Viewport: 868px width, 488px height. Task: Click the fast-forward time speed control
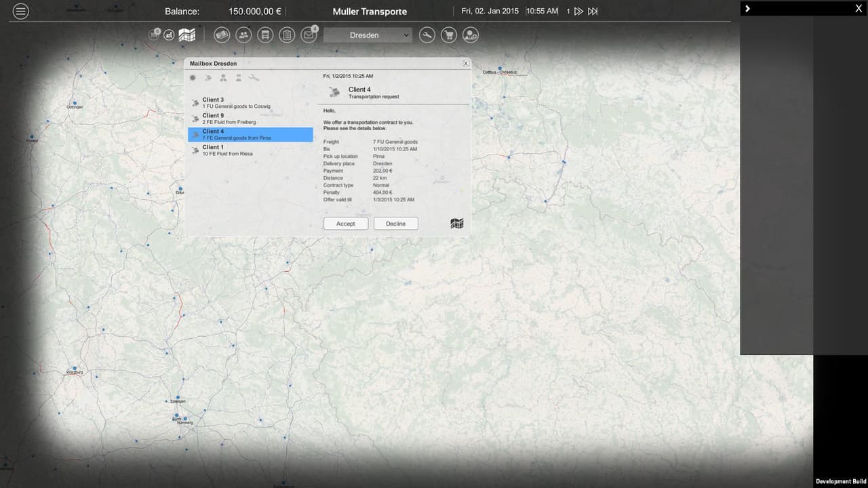point(578,12)
